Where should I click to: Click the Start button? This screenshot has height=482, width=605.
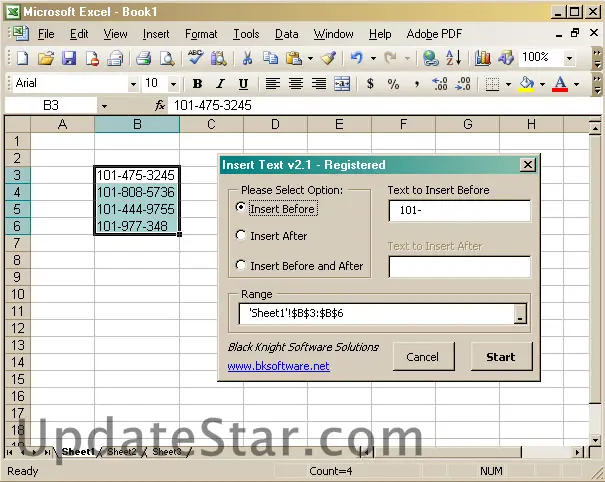click(501, 357)
